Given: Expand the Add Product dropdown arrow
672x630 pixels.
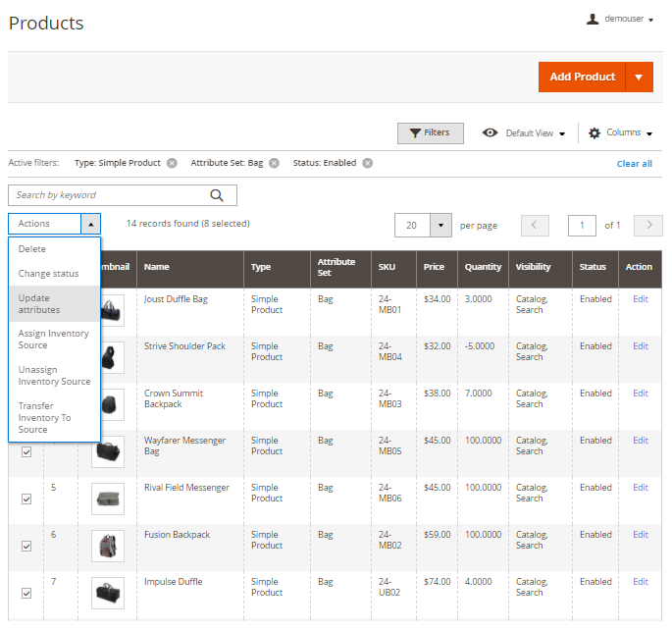Looking at the screenshot, I should click(639, 77).
